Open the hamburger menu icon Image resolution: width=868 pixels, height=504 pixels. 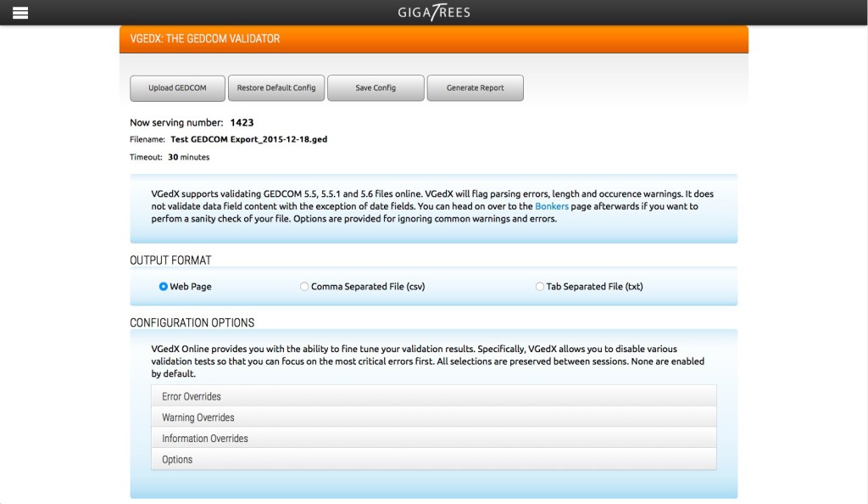(x=20, y=13)
